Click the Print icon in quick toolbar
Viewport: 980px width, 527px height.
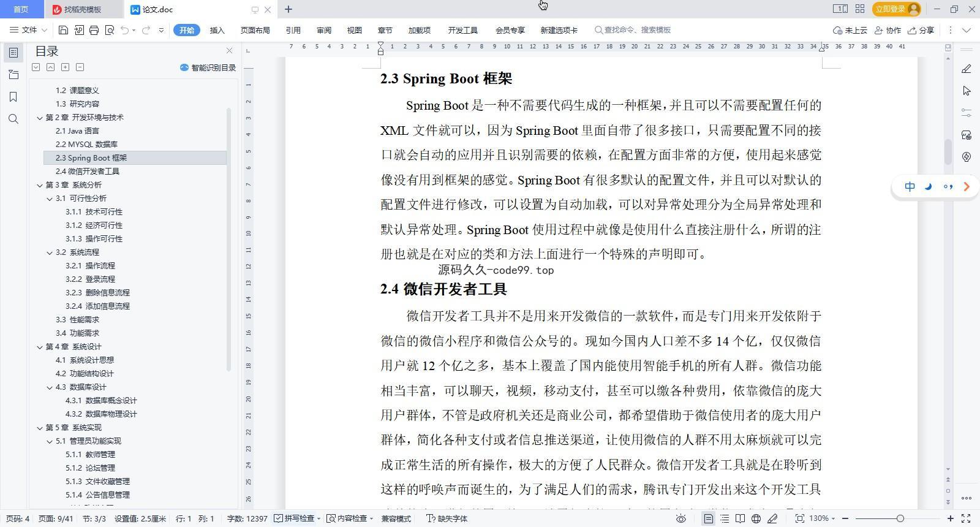pyautogui.click(x=94, y=30)
